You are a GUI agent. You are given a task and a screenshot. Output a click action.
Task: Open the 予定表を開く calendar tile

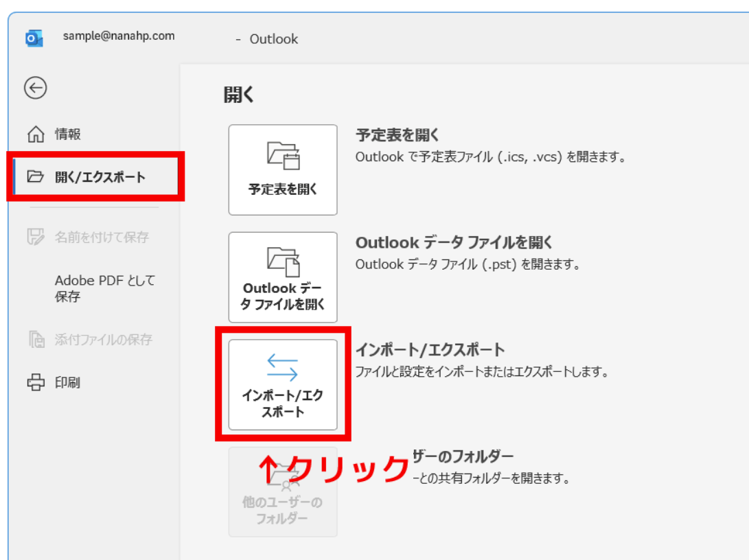[283, 170]
